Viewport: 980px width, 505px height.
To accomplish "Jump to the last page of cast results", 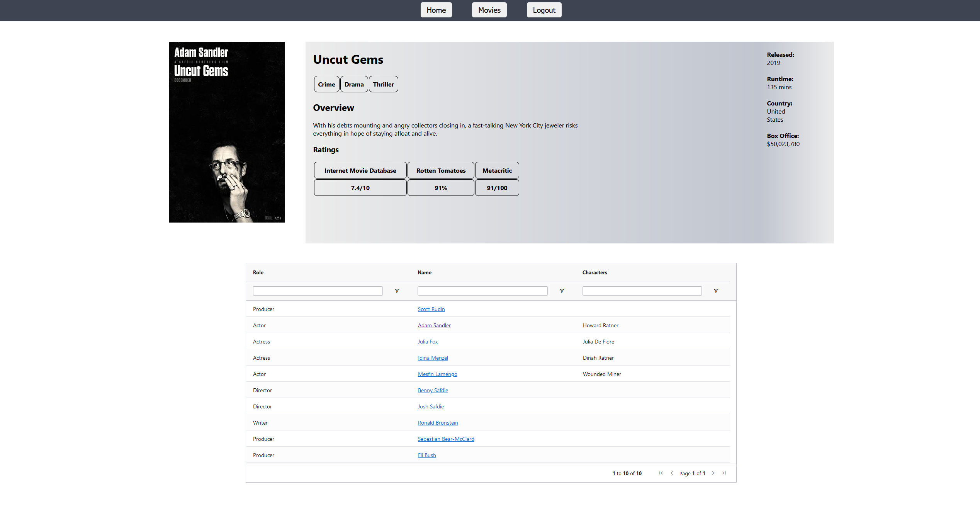I will 724,473.
